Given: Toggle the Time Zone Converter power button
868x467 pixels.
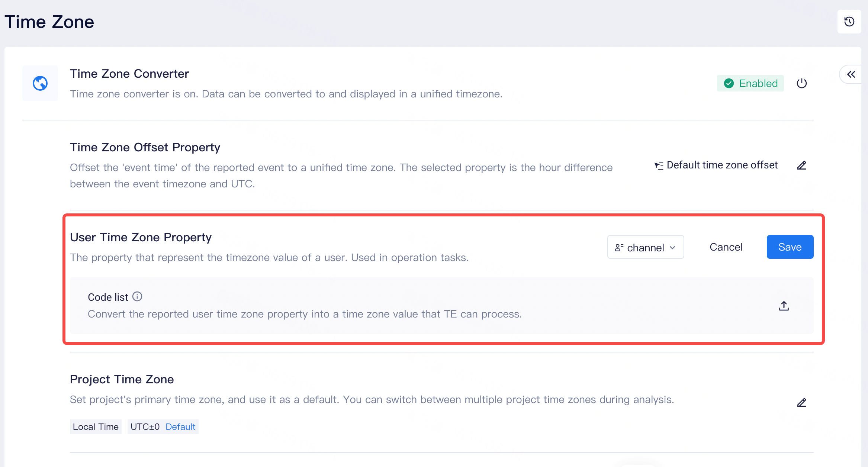Looking at the screenshot, I should (x=802, y=83).
